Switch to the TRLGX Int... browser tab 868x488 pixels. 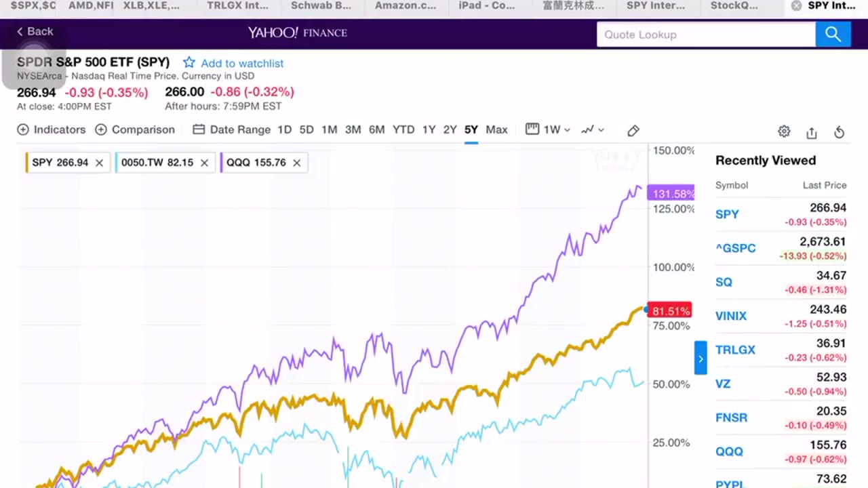click(237, 5)
